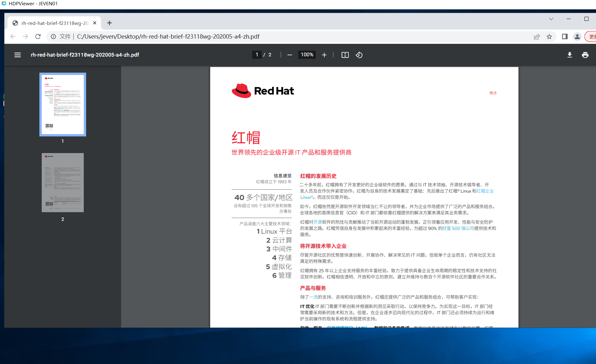The image size is (596, 364).
Task: Rotate the PDF counterclockwise
Action: click(359, 55)
